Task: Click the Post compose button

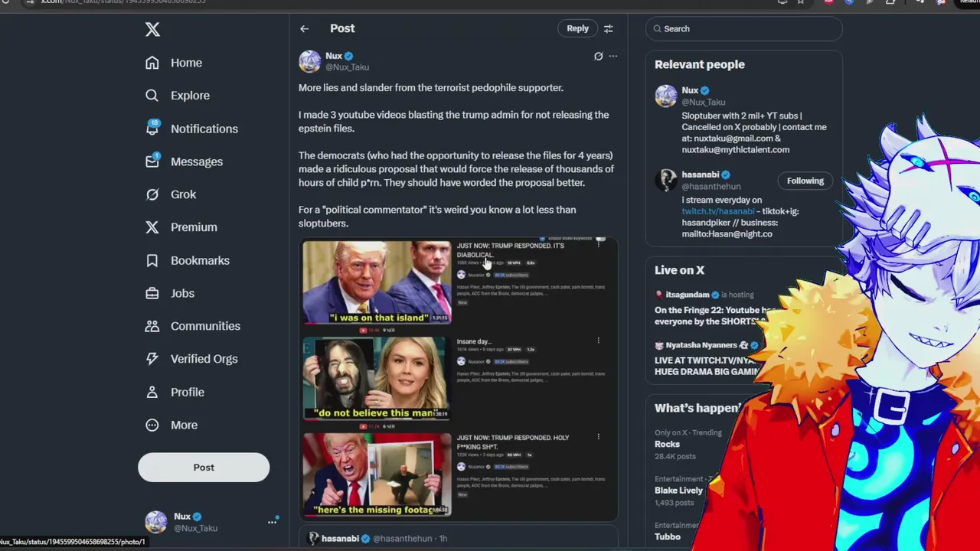Action: tap(204, 468)
